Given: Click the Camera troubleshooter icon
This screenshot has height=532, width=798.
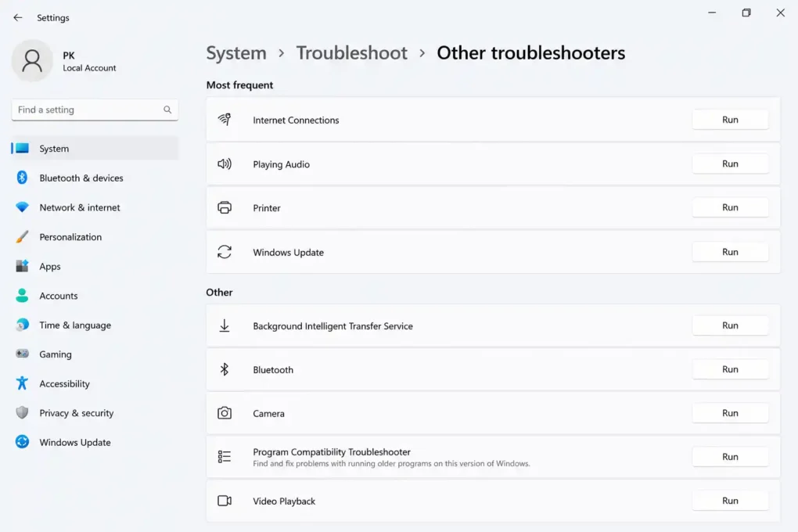Looking at the screenshot, I should [225, 413].
